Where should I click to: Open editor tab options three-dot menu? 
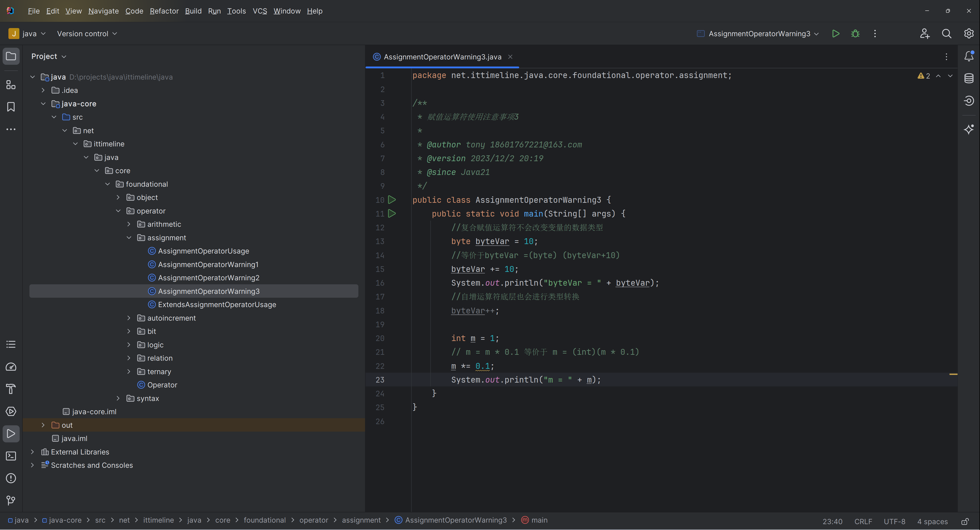947,57
